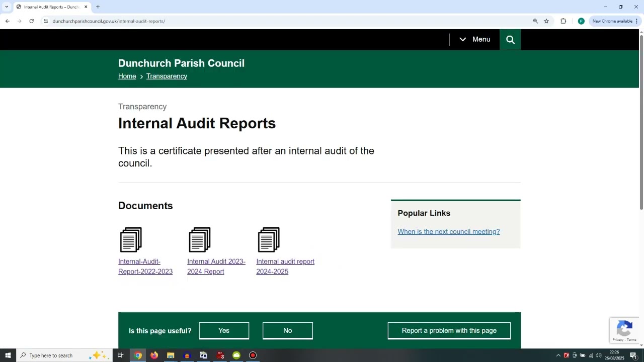
Task: Follow the When is the next council meeting link
Action: pyautogui.click(x=448, y=232)
